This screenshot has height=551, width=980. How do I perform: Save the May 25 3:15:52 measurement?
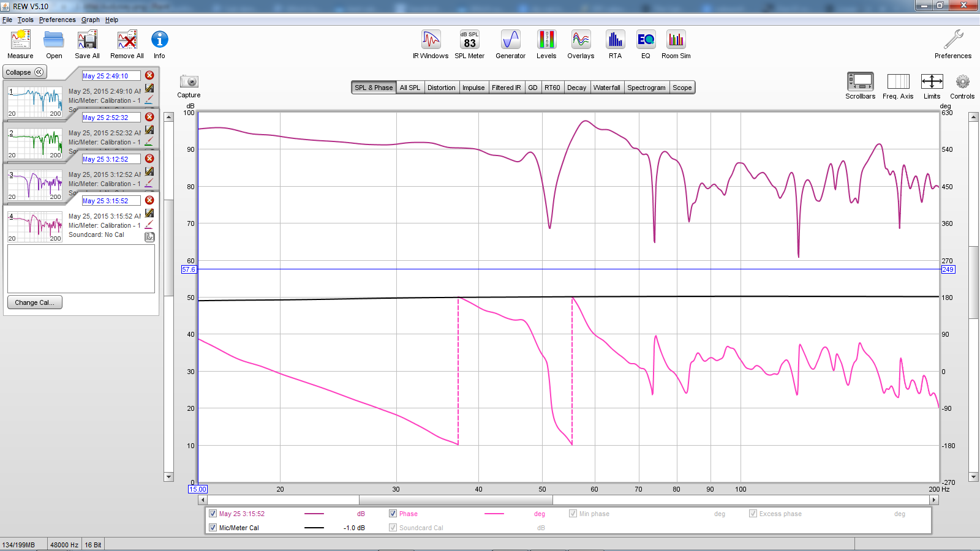click(x=149, y=213)
